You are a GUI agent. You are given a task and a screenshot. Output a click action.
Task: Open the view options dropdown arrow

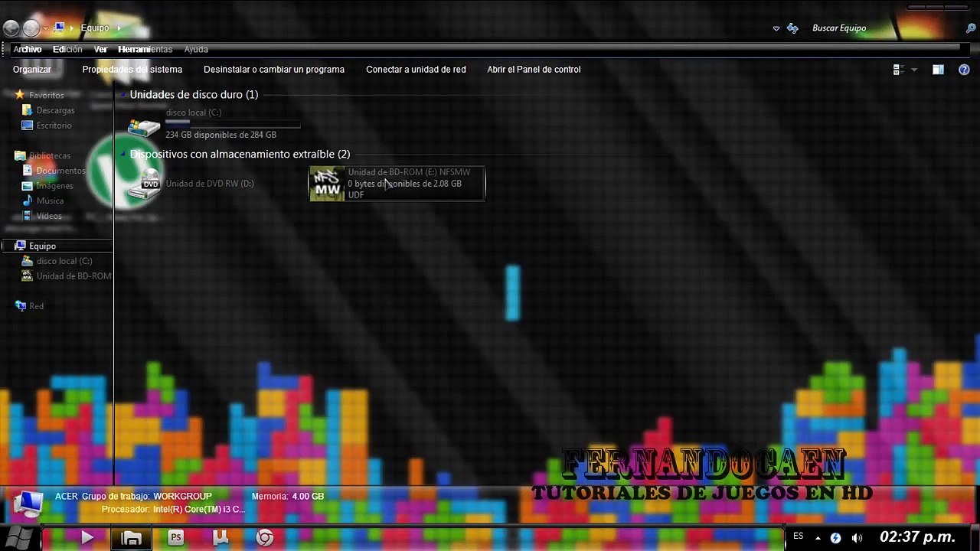tap(914, 70)
